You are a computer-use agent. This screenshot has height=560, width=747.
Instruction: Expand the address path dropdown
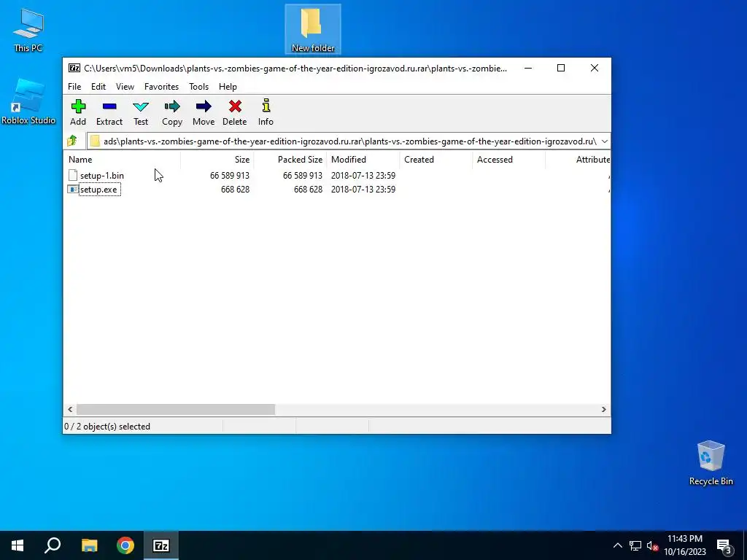(605, 141)
